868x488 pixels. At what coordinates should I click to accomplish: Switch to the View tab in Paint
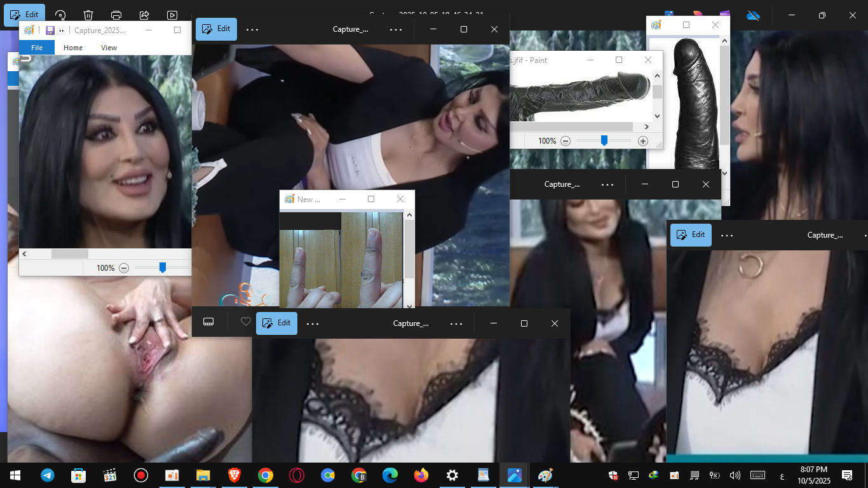[109, 48]
